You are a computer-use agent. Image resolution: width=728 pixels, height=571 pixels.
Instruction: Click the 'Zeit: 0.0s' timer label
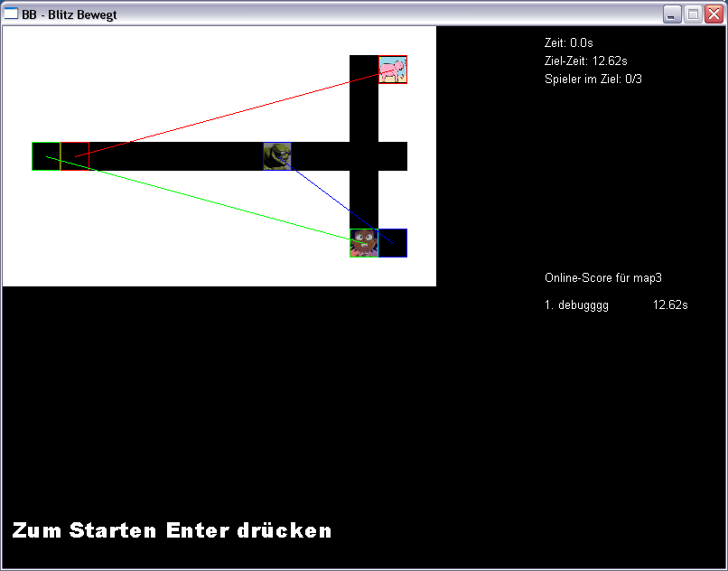pyautogui.click(x=569, y=42)
